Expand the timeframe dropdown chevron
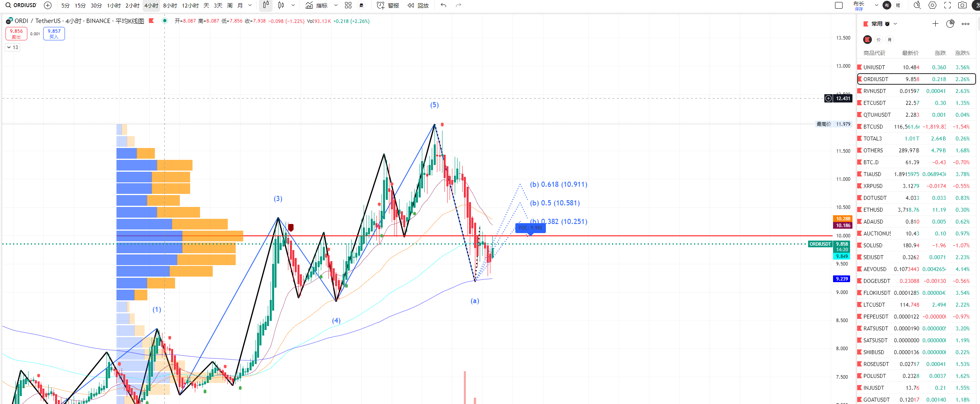Image resolution: width=980 pixels, height=404 pixels. coord(250,5)
